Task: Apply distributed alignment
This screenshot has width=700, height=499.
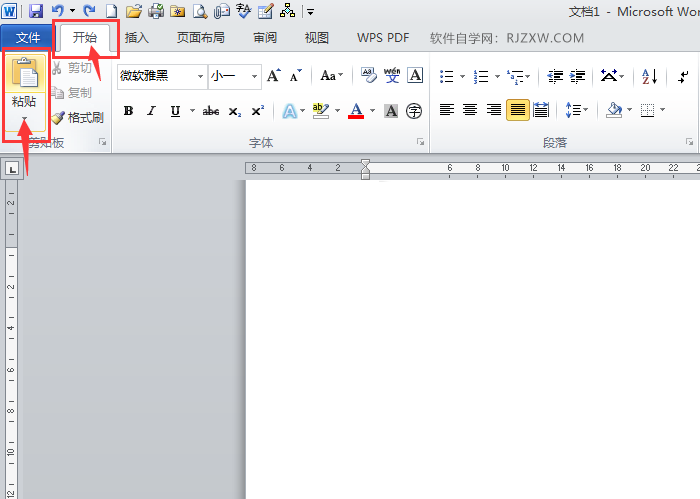Action: (541, 110)
